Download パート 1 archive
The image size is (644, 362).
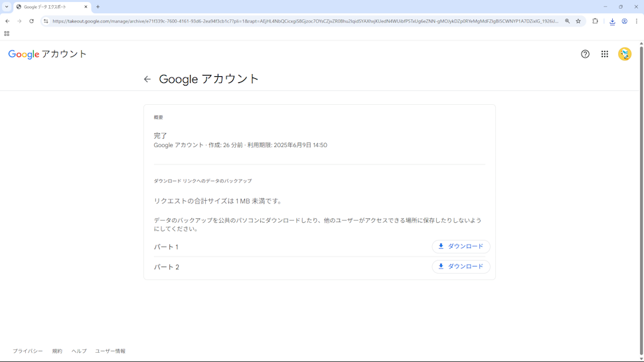coord(461,247)
